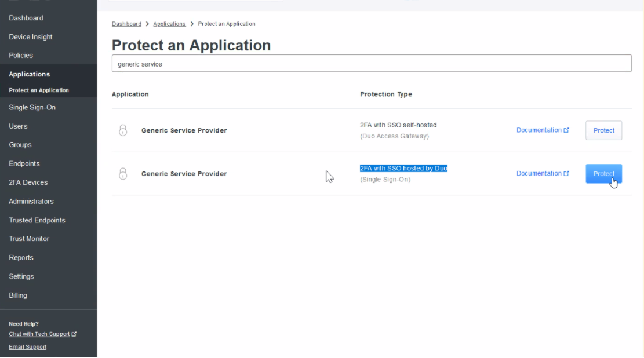Open Documentation for the Duo-hosted Single Sign-On provider
Screen dimensions: 644x358
tap(542, 174)
